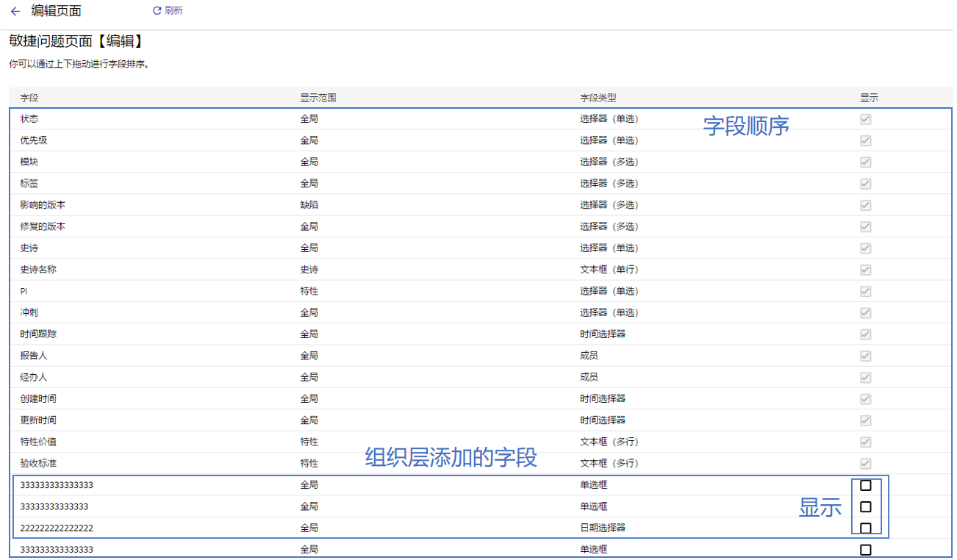This screenshot has height=560, width=957.
Task: Click the 显示 column header
Action: coord(869,98)
